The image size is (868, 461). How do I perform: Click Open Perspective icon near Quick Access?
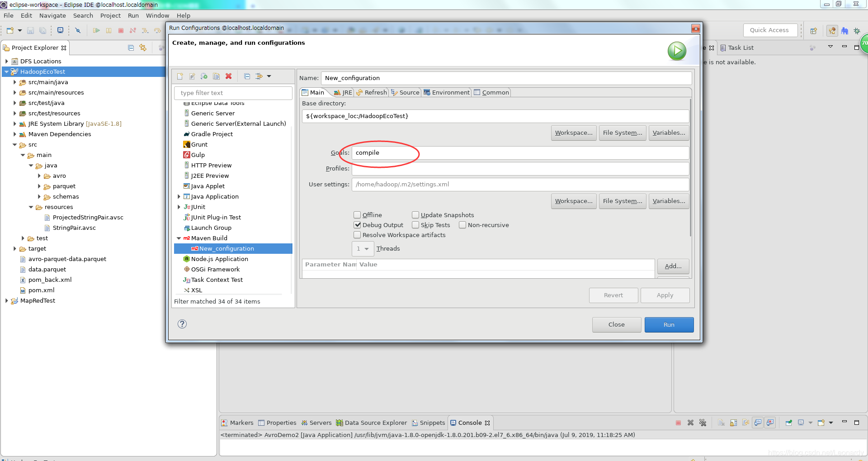pos(814,31)
